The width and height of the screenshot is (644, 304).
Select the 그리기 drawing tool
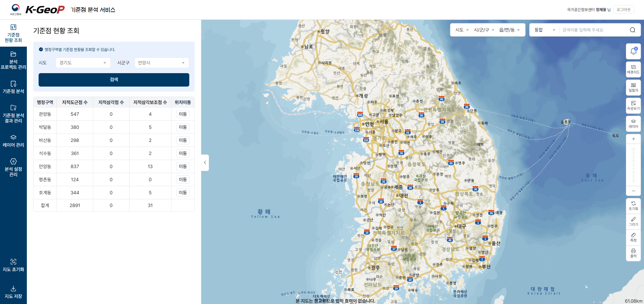(633, 221)
